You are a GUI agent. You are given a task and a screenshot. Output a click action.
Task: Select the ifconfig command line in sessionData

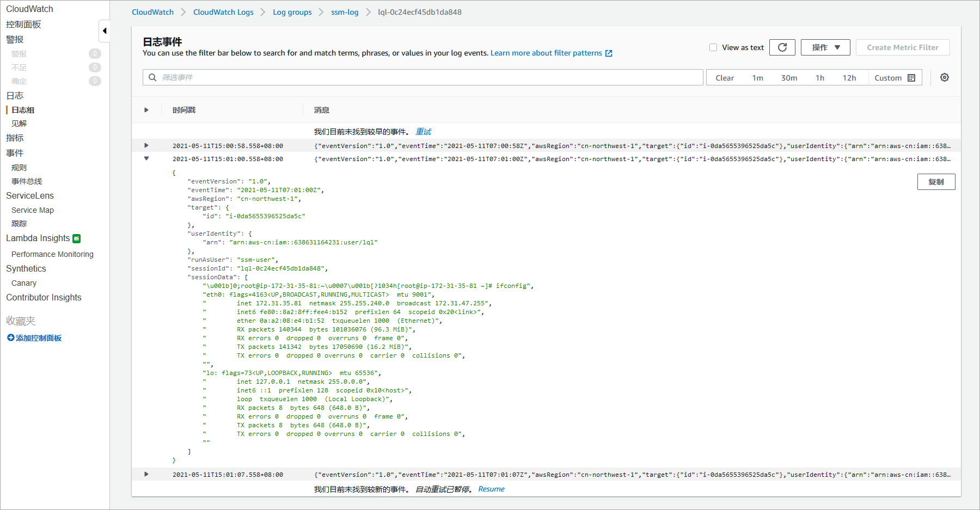pyautogui.click(x=368, y=286)
